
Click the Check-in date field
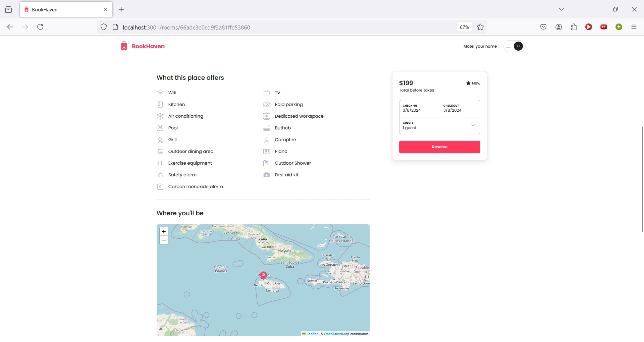click(x=419, y=109)
